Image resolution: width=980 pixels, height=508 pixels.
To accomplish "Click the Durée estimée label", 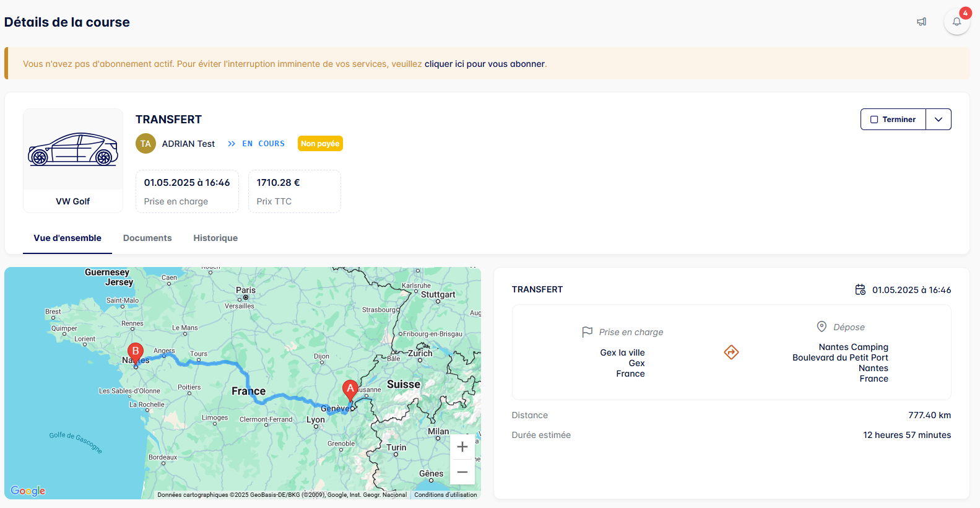I will (541, 435).
